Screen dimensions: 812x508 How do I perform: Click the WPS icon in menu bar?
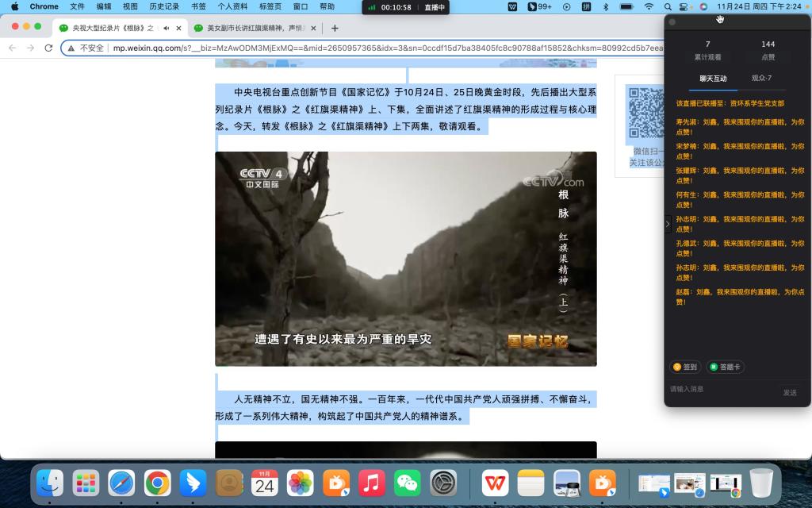(512, 6)
